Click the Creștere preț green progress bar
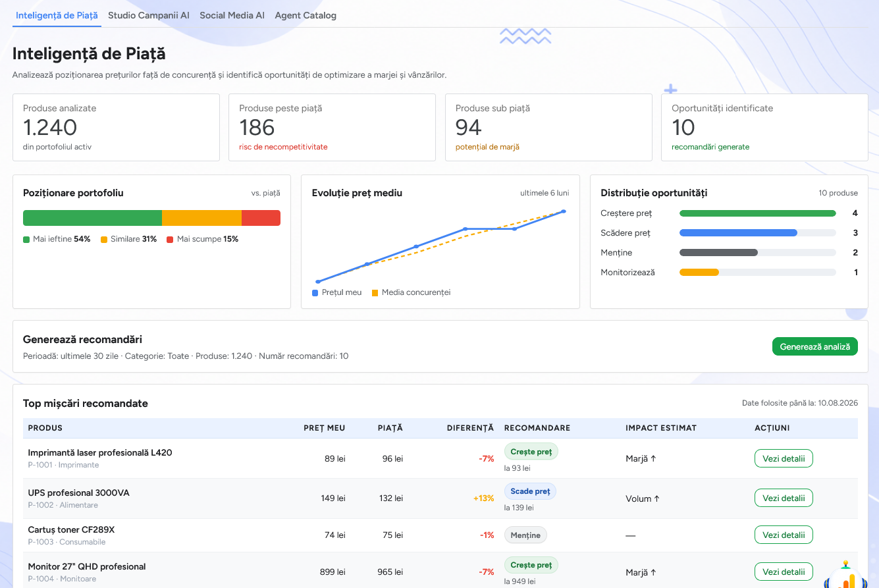The width and height of the screenshot is (879, 588). pos(758,213)
